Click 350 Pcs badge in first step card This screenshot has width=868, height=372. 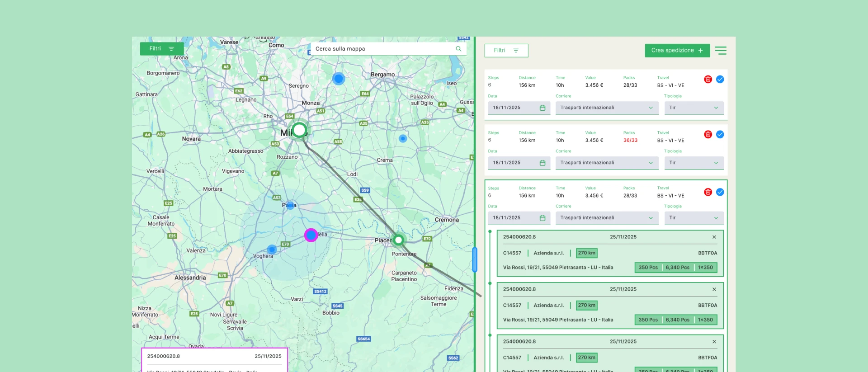point(648,268)
